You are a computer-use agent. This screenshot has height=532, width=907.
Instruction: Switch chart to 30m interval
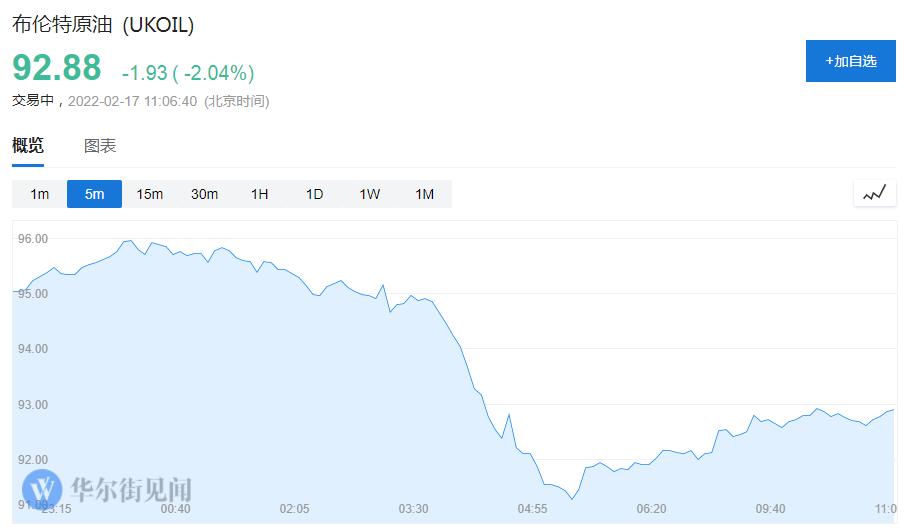pyautogui.click(x=204, y=194)
